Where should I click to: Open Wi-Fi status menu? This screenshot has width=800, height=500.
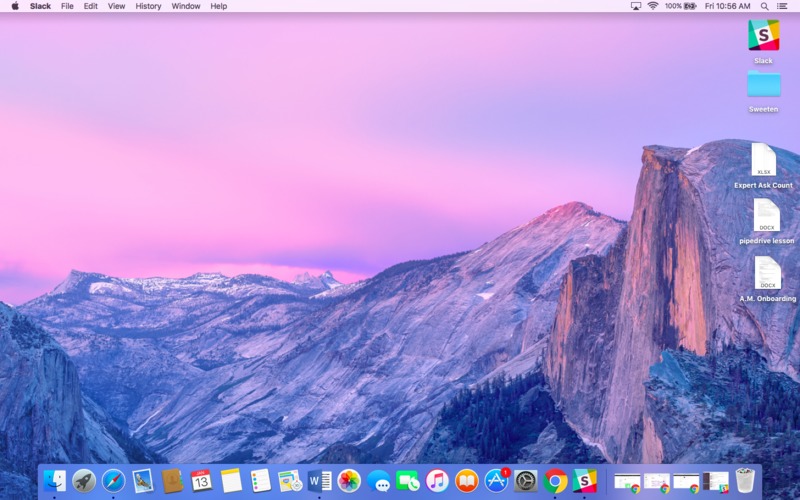[x=653, y=6]
